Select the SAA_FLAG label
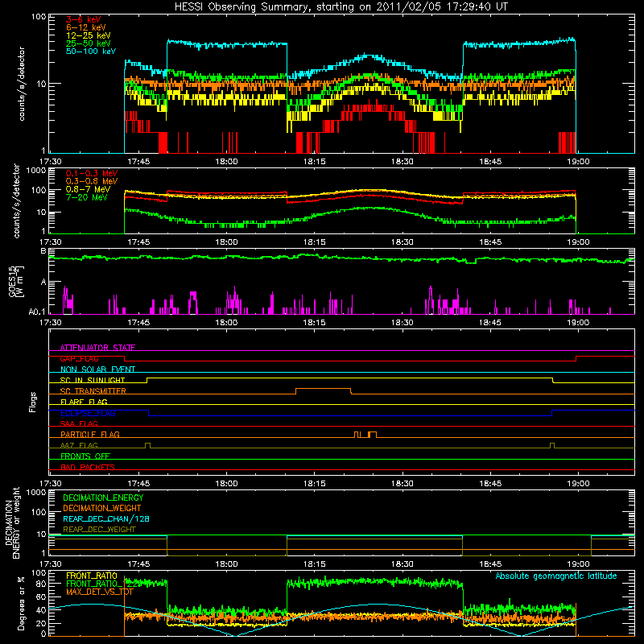Screen dimensions: 644x644 point(79,423)
